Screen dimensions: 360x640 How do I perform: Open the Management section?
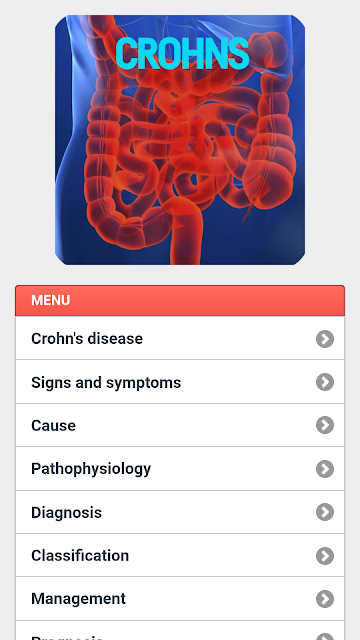(x=180, y=599)
